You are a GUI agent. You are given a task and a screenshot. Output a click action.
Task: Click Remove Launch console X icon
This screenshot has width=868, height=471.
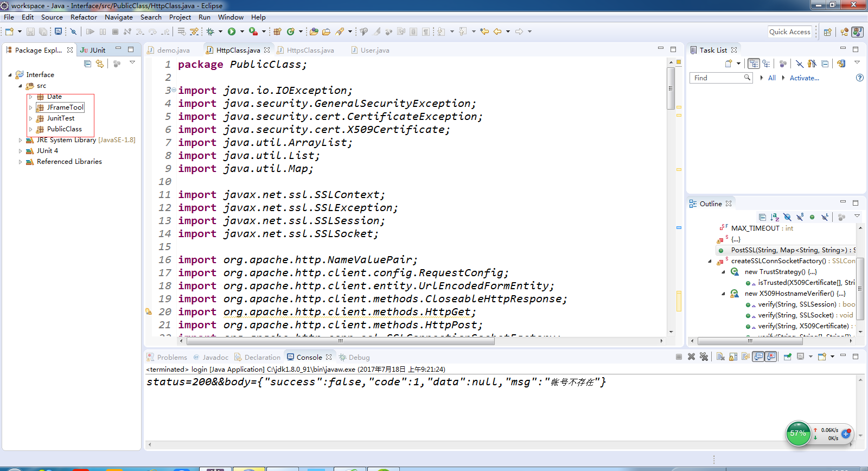point(691,357)
